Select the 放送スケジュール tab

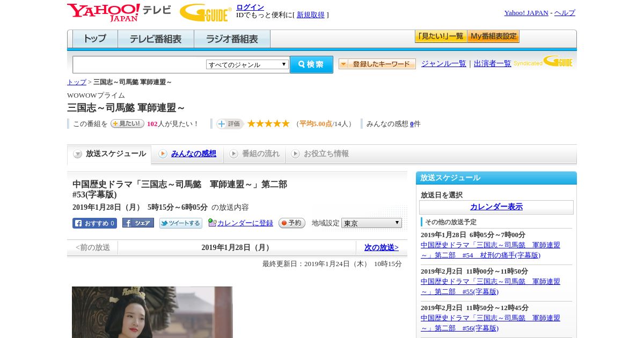click(x=109, y=154)
